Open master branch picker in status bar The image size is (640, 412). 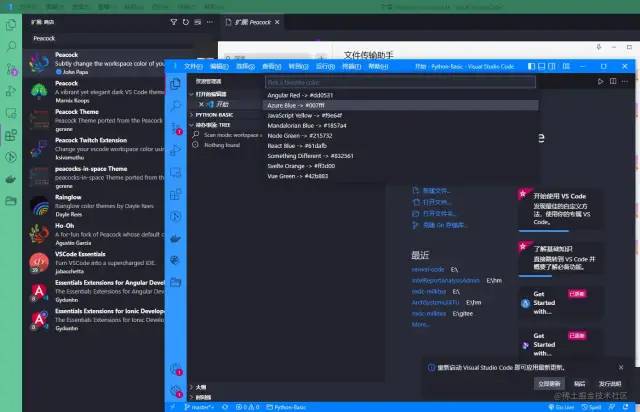click(x=199, y=407)
